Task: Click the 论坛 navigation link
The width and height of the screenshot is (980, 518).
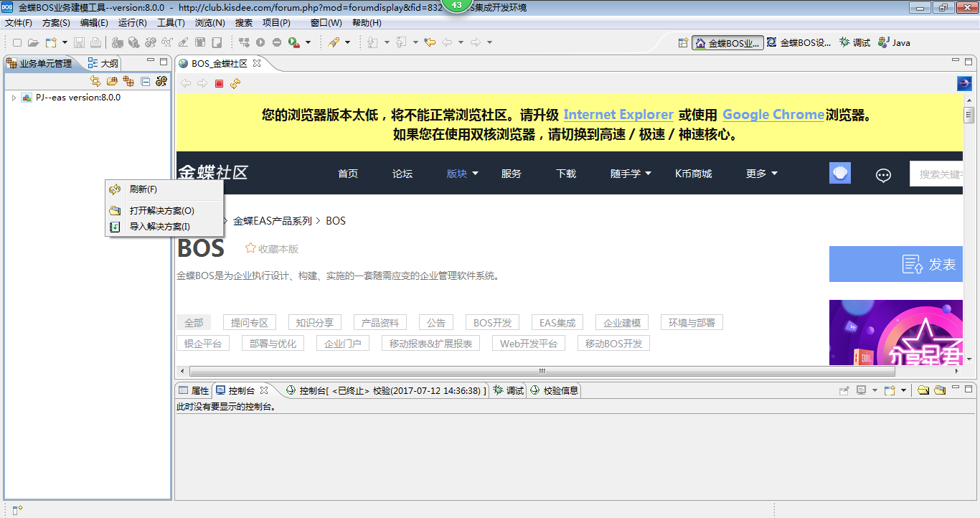Action: click(402, 174)
